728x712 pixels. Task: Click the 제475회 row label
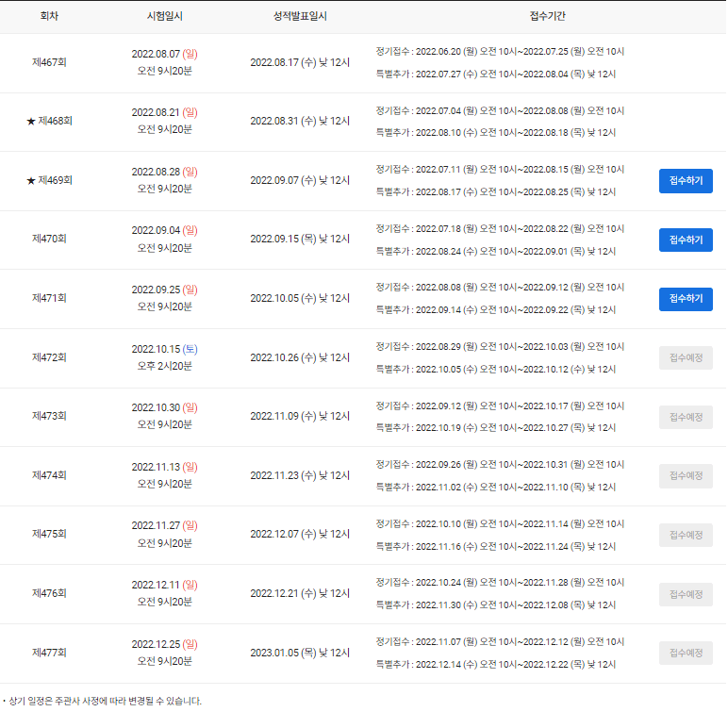[49, 534]
